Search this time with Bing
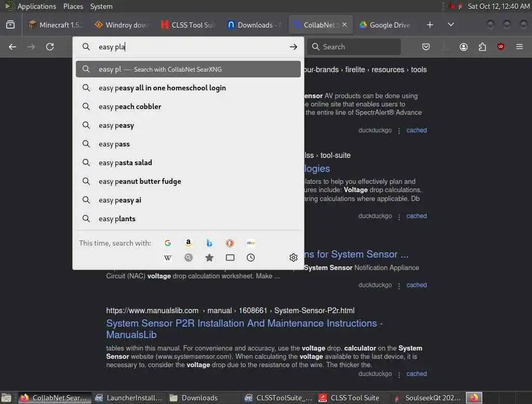The height and width of the screenshot is (404, 532). point(209,243)
